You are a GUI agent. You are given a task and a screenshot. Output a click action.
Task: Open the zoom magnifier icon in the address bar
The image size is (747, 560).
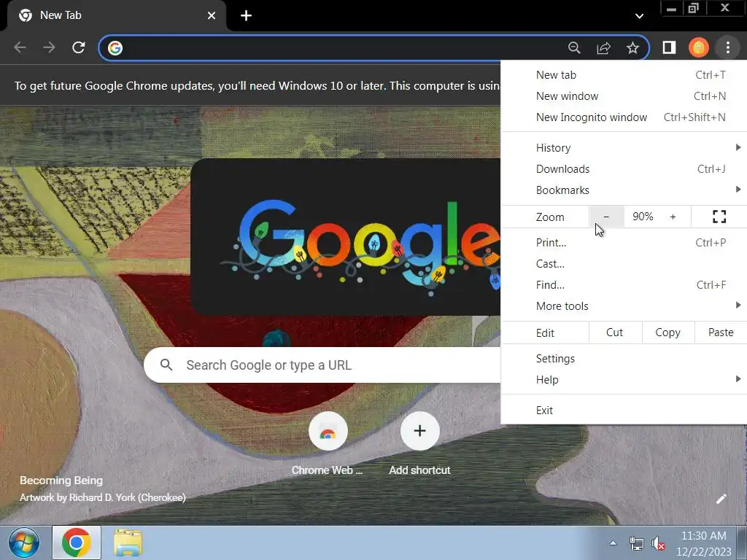click(x=574, y=47)
